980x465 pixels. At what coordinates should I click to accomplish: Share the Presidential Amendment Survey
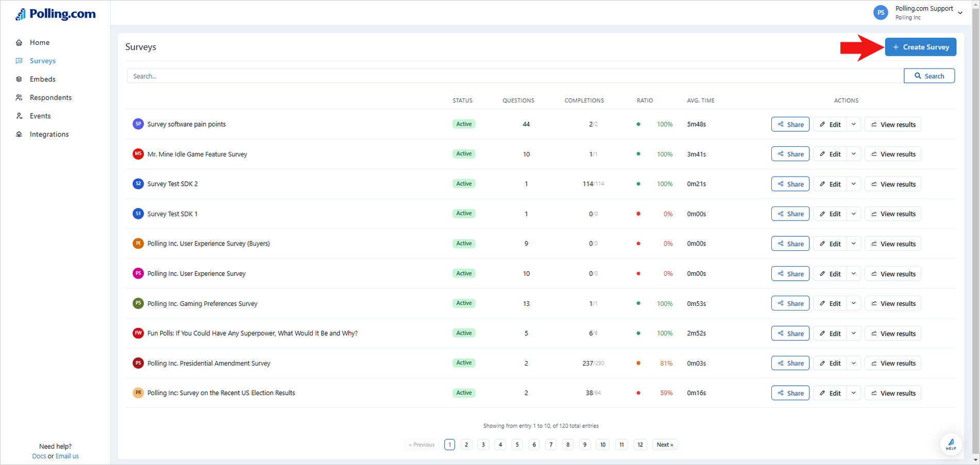pos(790,363)
